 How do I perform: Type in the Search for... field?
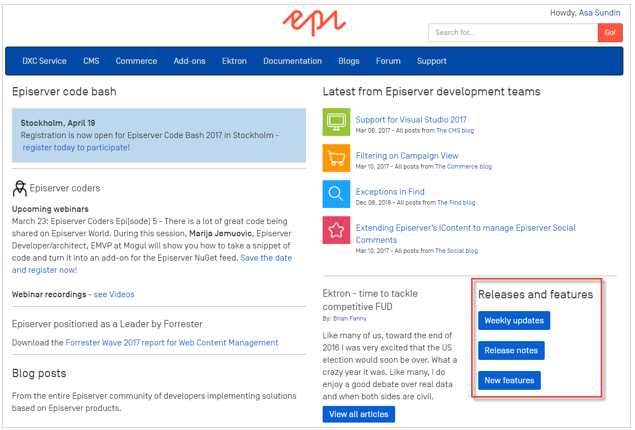click(512, 33)
